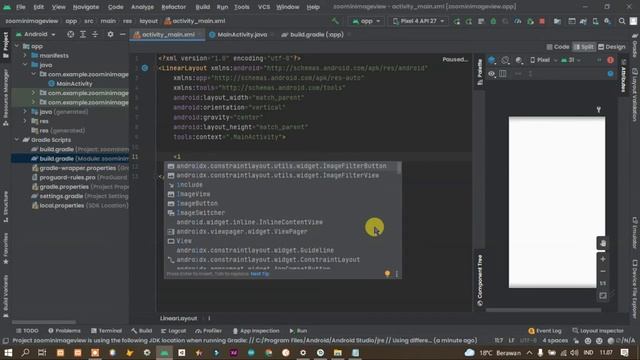The image size is (640, 360).
Task: Select proguard-rules.pro file in tree
Action: click(x=80, y=178)
